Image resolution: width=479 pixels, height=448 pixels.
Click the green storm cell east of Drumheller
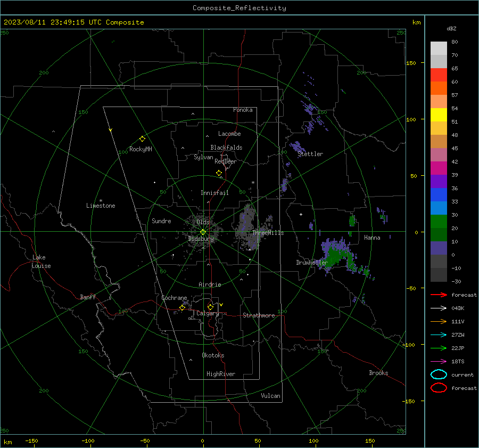335,255
